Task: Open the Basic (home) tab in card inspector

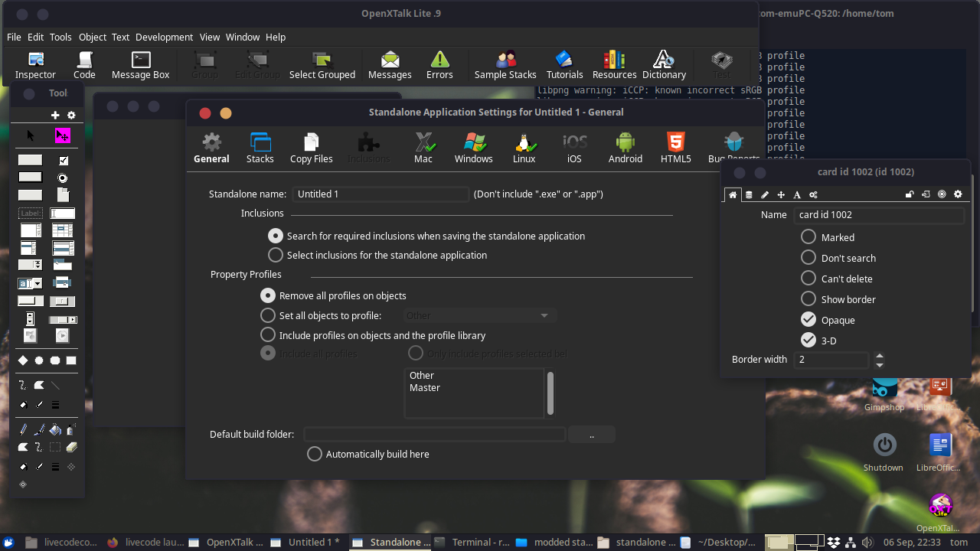Action: [733, 194]
